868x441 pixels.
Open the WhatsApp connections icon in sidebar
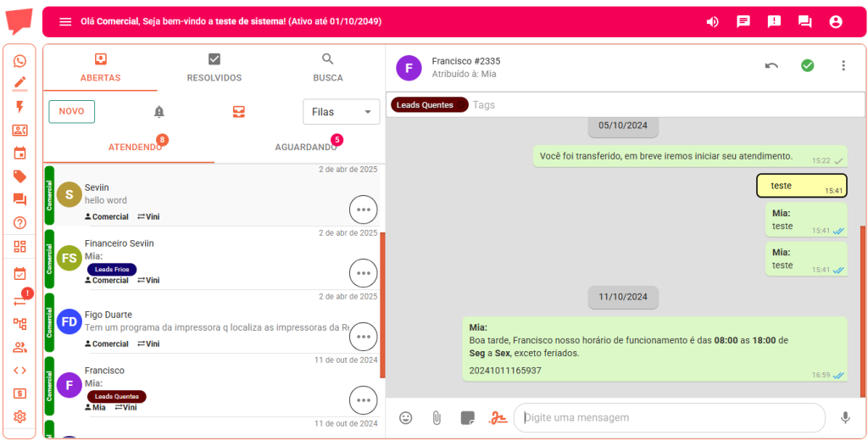19,61
